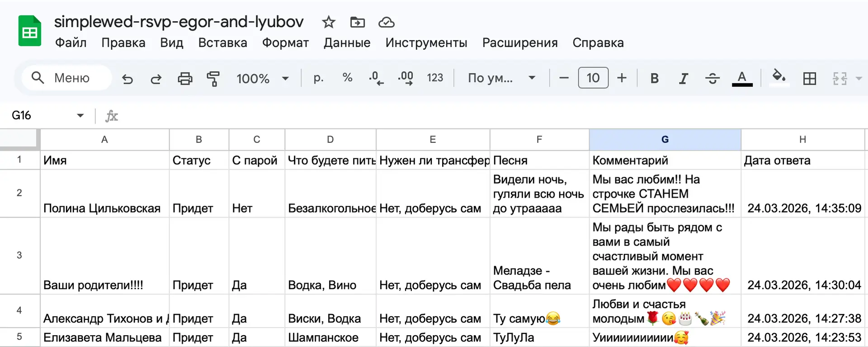Open the text color picker
The width and height of the screenshot is (868, 347).
pyautogui.click(x=742, y=79)
